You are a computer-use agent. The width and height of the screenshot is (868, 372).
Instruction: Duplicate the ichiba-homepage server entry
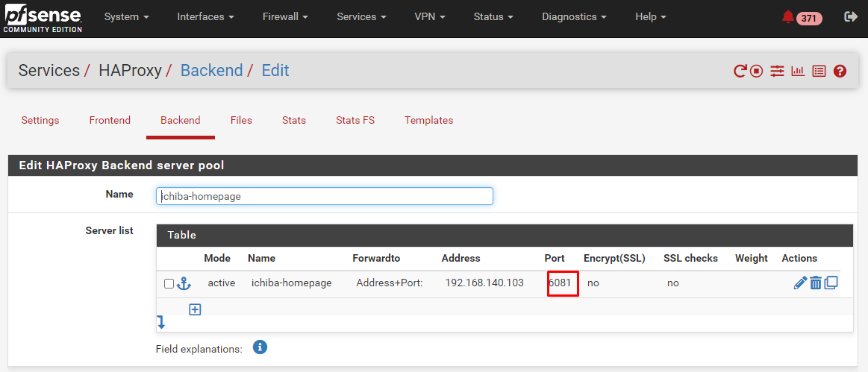[831, 283]
